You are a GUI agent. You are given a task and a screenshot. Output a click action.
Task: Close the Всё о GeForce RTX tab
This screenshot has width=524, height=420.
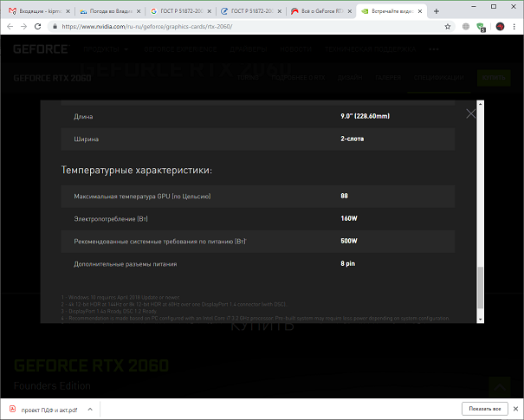[350, 11]
